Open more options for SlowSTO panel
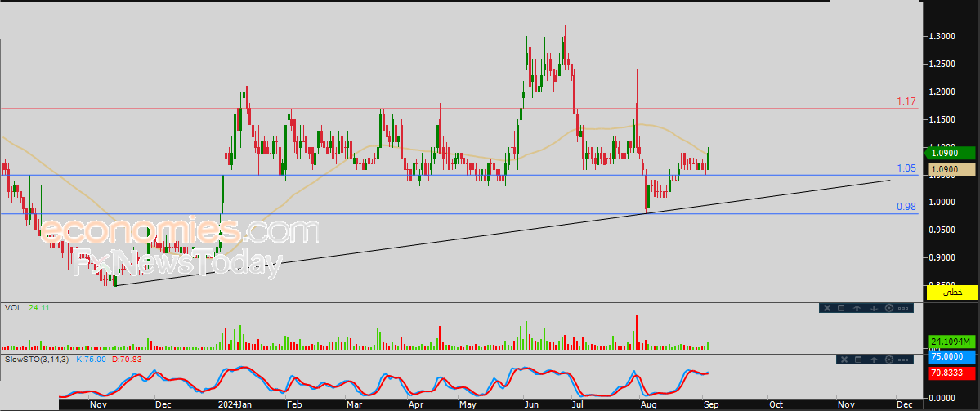Viewport: 980px width, 411px height. (903, 360)
